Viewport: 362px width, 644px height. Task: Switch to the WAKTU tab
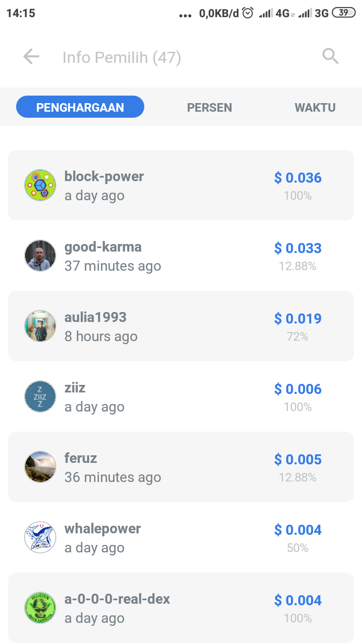pos(315,107)
